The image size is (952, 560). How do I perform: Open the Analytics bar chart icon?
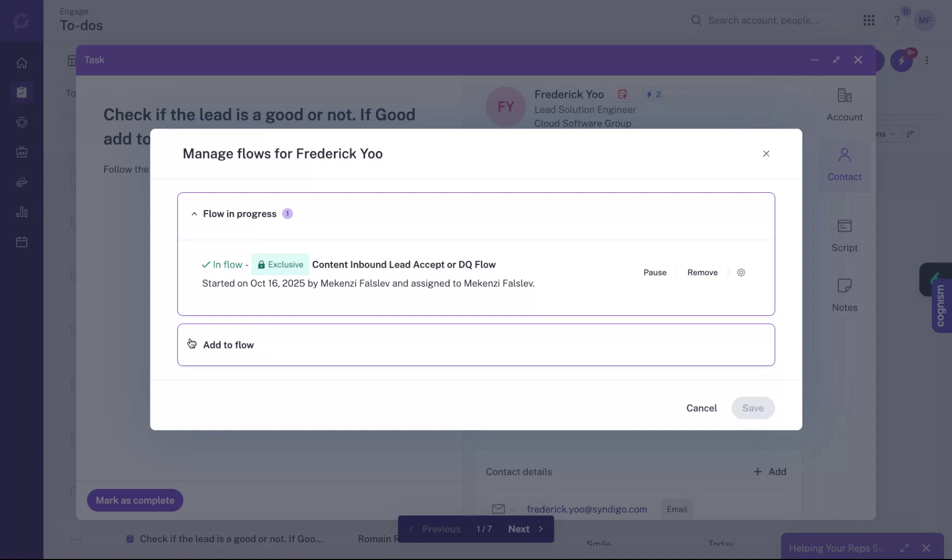pos(21,212)
